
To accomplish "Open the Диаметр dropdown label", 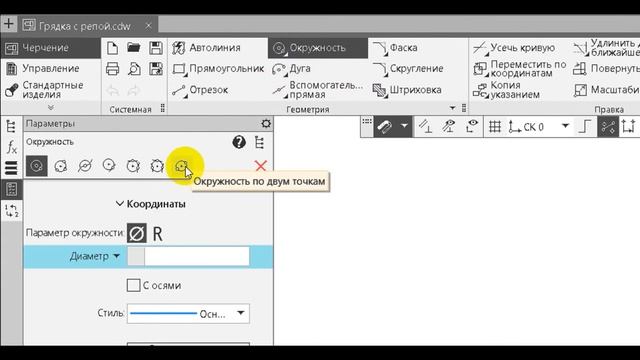I will [95, 256].
